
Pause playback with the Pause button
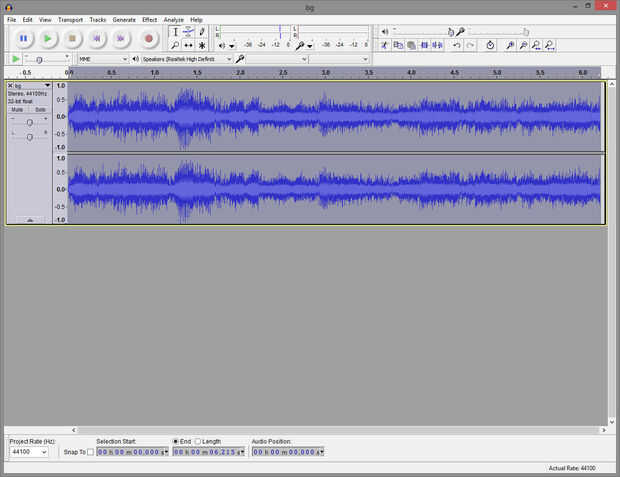24,38
